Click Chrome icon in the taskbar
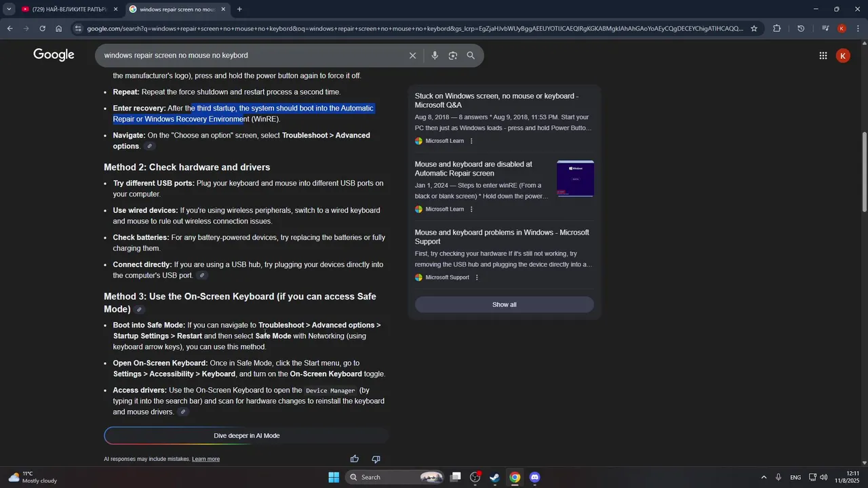 point(515,477)
